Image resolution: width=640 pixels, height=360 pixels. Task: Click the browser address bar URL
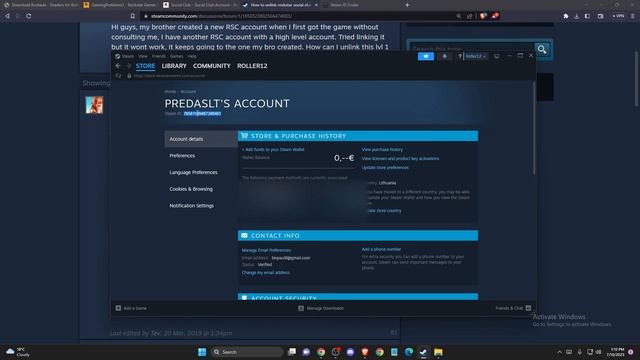point(221,16)
